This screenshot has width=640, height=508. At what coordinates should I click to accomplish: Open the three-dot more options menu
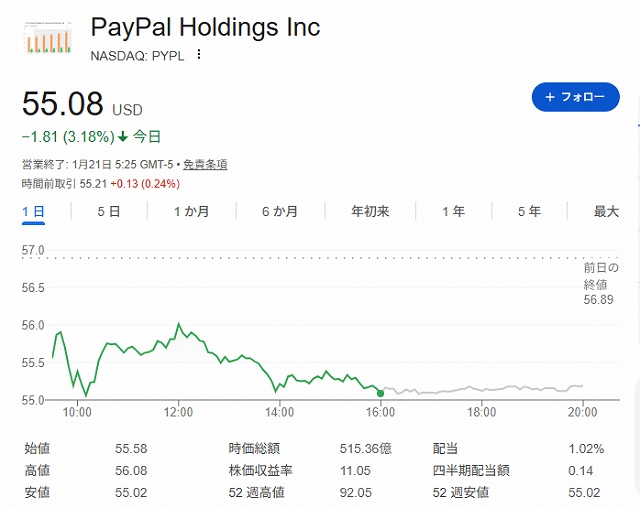pos(199,55)
